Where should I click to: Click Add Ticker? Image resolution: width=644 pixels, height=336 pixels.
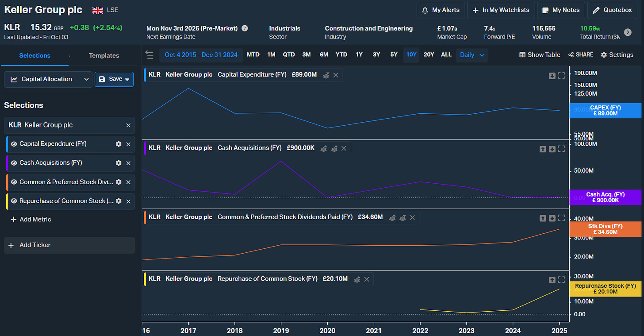pyautogui.click(x=69, y=245)
